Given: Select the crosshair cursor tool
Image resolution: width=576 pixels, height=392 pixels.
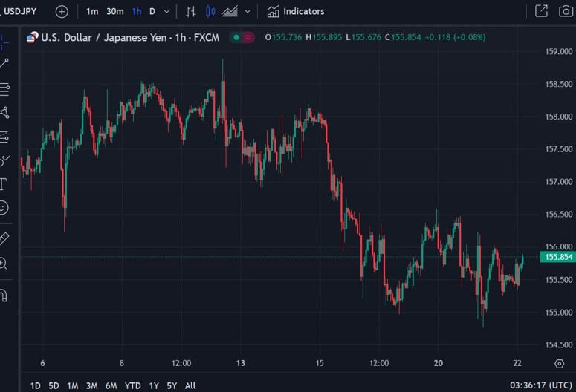Looking at the screenshot, I should point(4,42).
